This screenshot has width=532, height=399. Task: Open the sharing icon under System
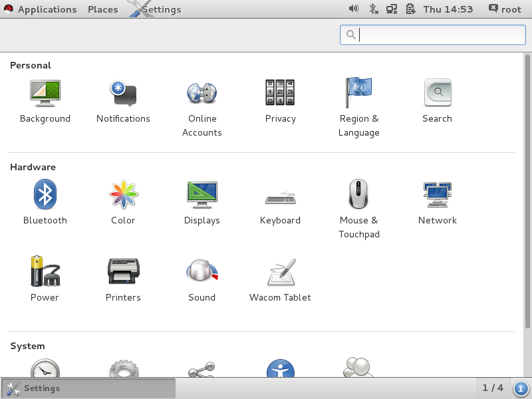[202, 369]
